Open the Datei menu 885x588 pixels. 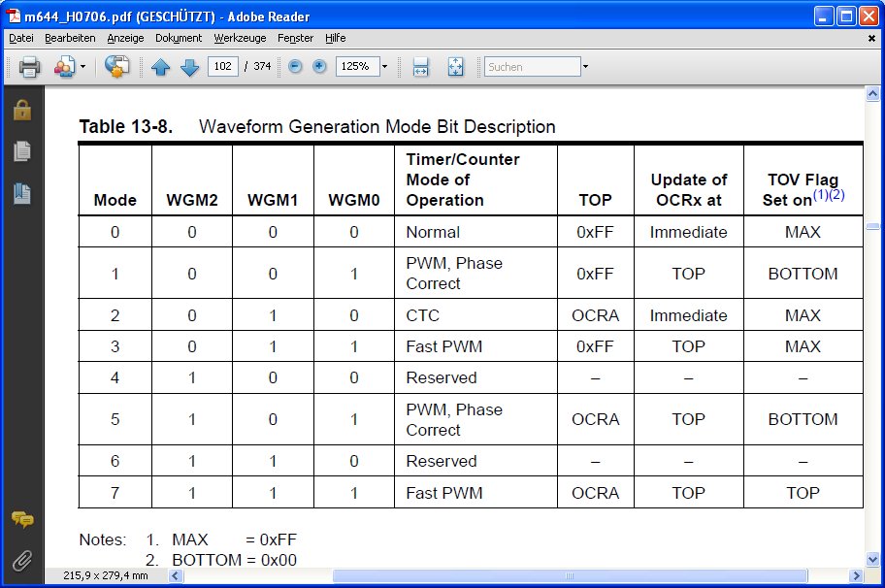pos(21,38)
